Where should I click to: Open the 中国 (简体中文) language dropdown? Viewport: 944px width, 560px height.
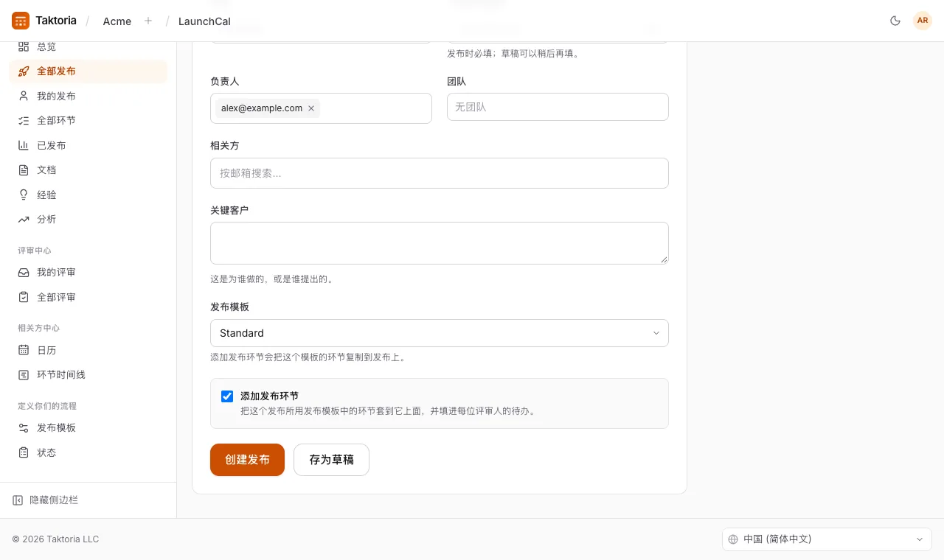tap(827, 539)
